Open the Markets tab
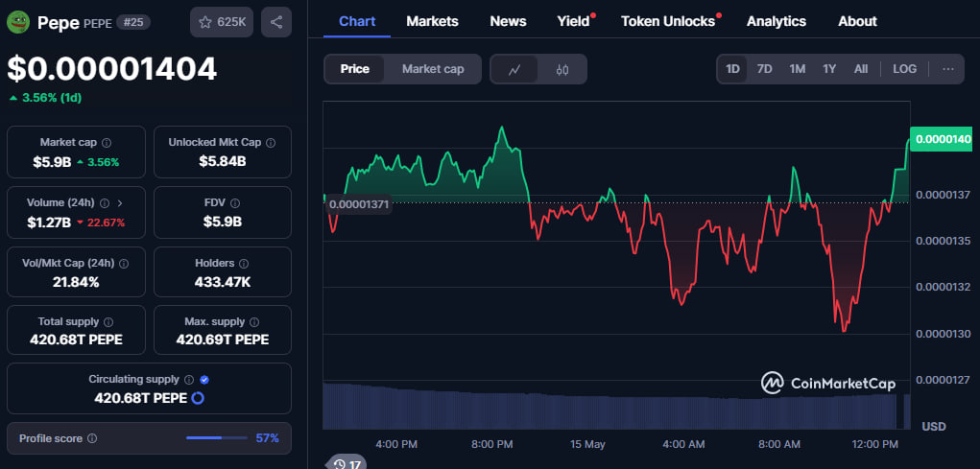Image resolution: width=980 pixels, height=469 pixels. (433, 21)
